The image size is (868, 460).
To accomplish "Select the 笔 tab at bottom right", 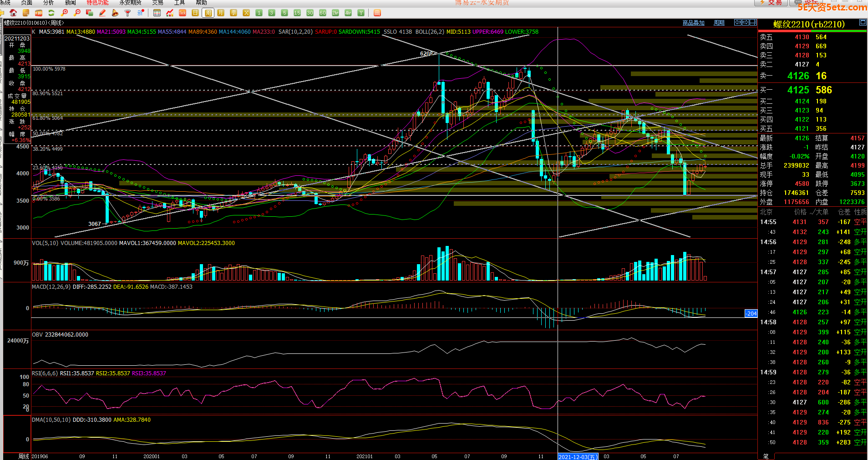I will [766, 456].
